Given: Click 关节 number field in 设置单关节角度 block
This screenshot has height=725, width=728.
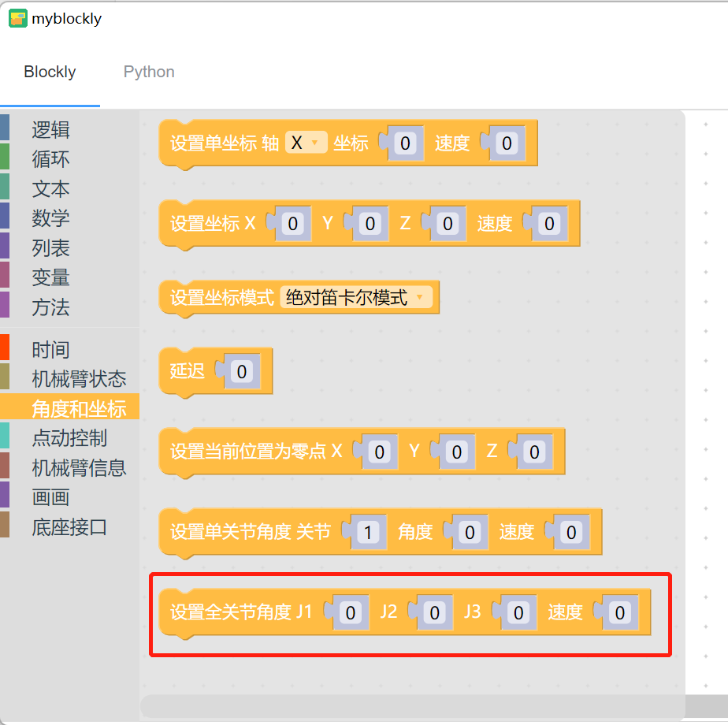Looking at the screenshot, I should pos(368,532).
